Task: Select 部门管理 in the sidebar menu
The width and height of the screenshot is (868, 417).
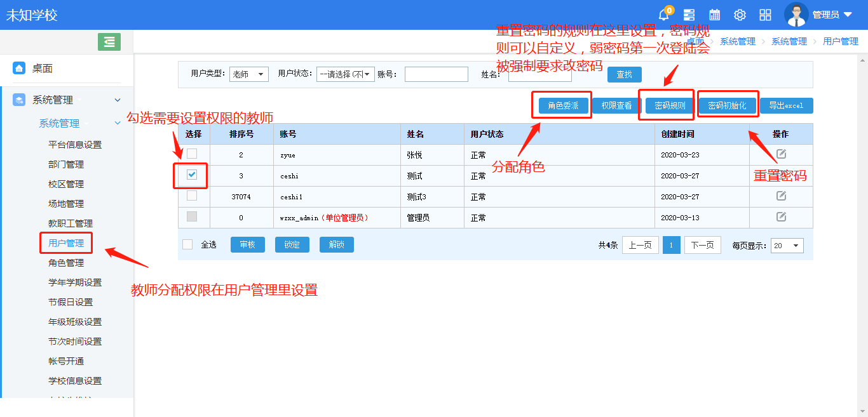Action: click(66, 164)
